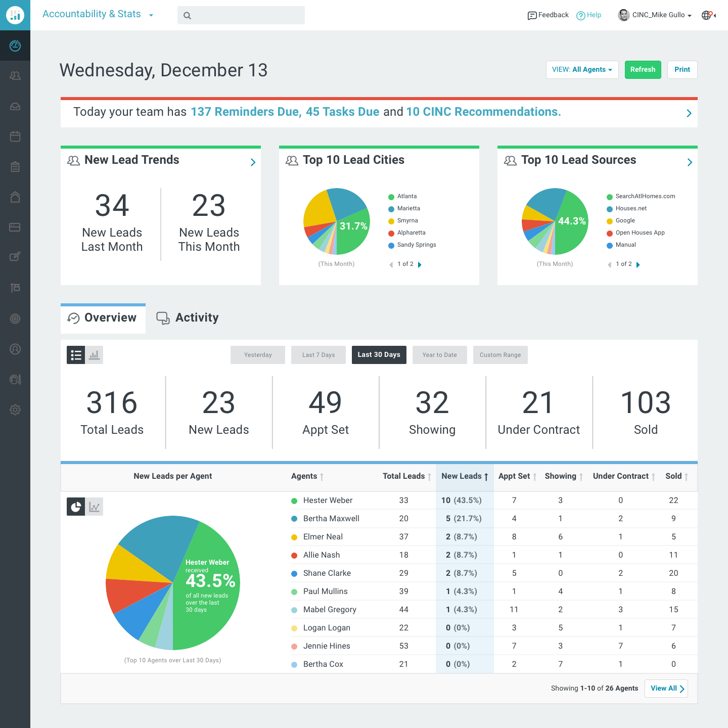Go to previous Lead Cities legend page
728x728 pixels.
[x=391, y=264]
